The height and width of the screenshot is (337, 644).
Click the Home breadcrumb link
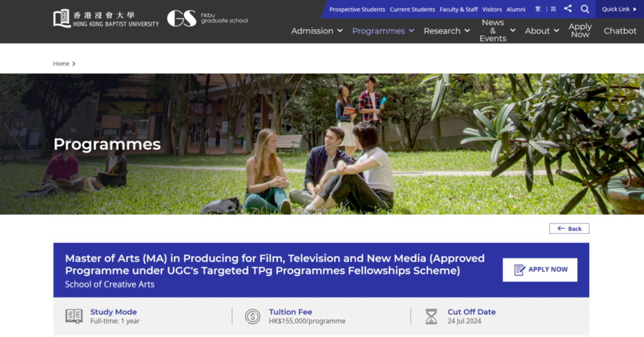coord(61,64)
